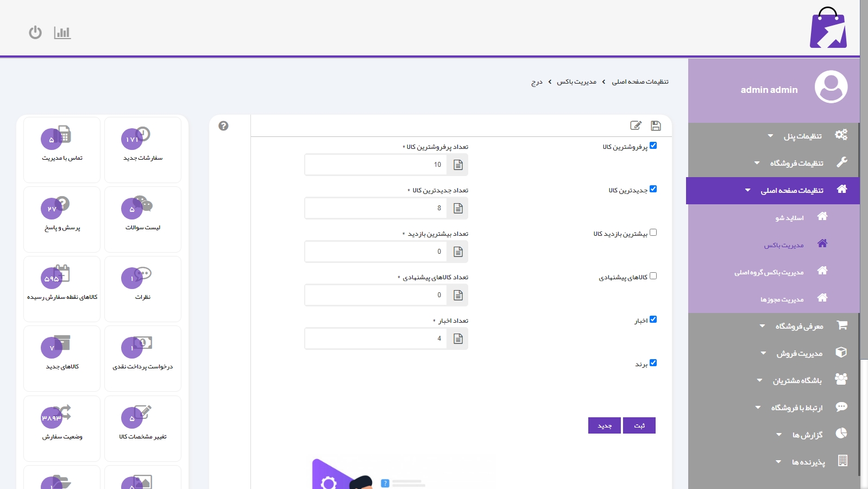Open پرسش و پاسخ dashboard tile
This screenshot has height=489, width=868.
pos(62,220)
